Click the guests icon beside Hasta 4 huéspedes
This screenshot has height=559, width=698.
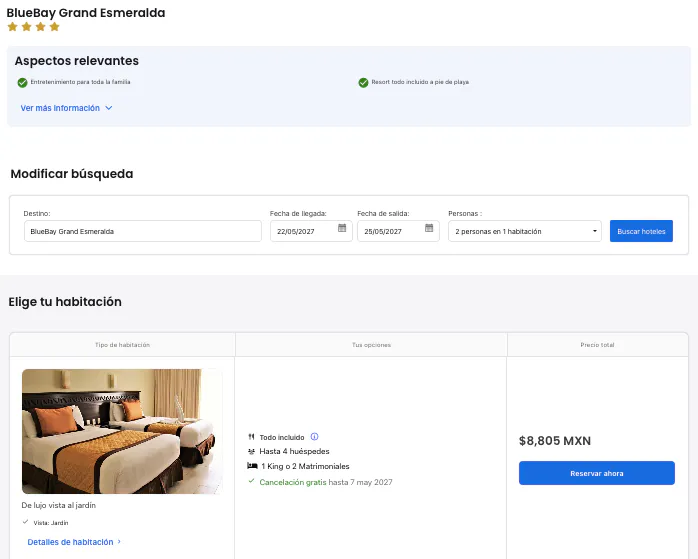pos(251,451)
